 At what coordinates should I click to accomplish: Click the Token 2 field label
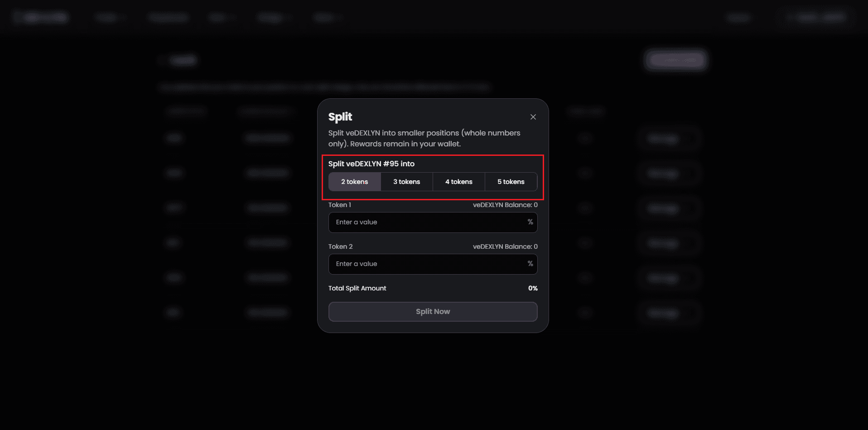(x=340, y=246)
